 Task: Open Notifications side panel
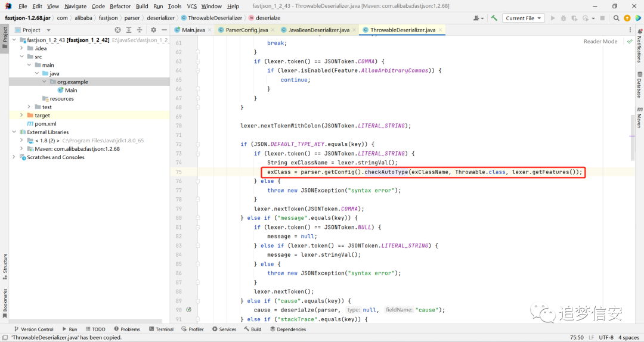tap(639, 46)
